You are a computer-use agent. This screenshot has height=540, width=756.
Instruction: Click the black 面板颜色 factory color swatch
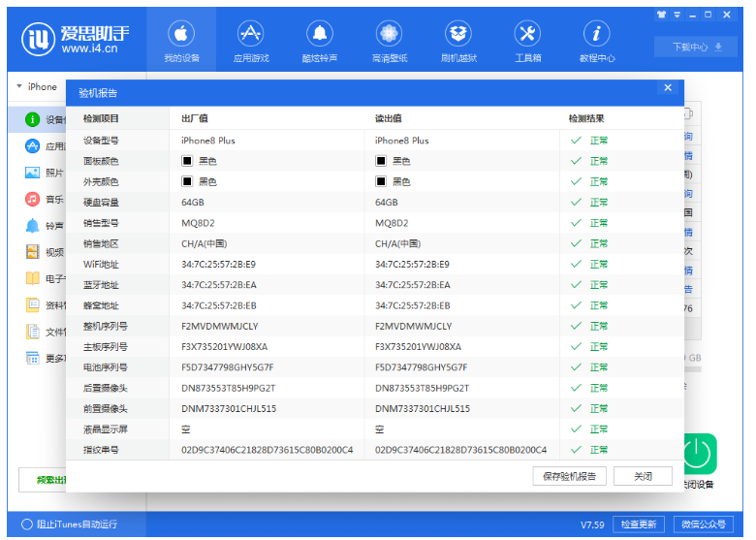click(x=187, y=161)
